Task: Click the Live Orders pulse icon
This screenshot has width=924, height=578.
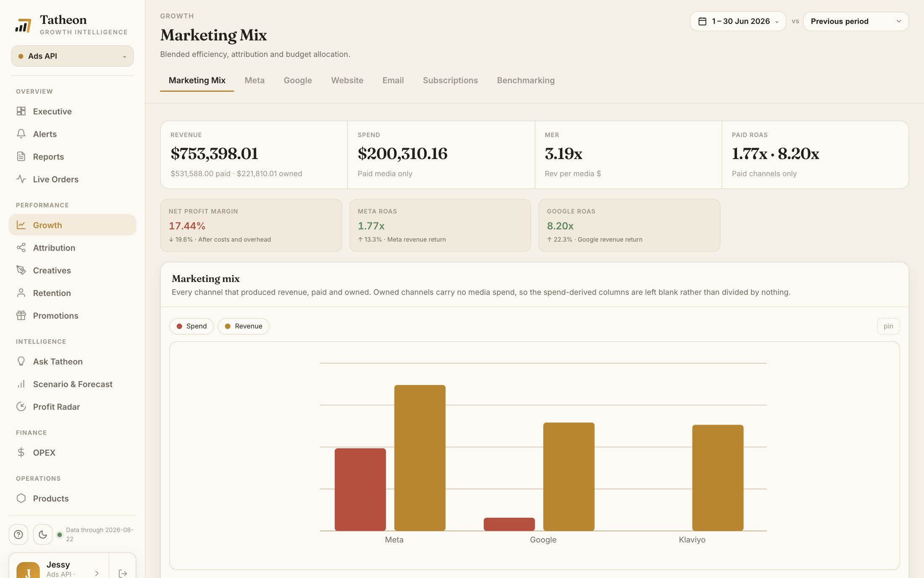Action: pos(21,179)
